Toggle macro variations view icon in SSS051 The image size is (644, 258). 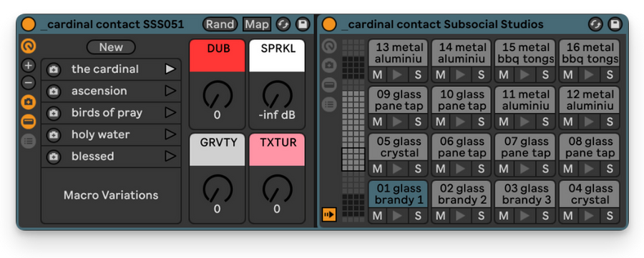29,102
